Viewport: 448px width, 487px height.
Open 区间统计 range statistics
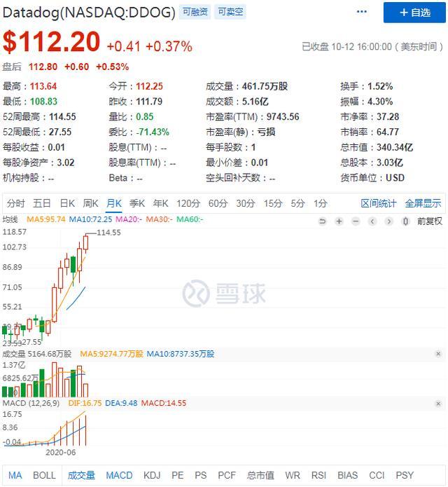tap(378, 203)
